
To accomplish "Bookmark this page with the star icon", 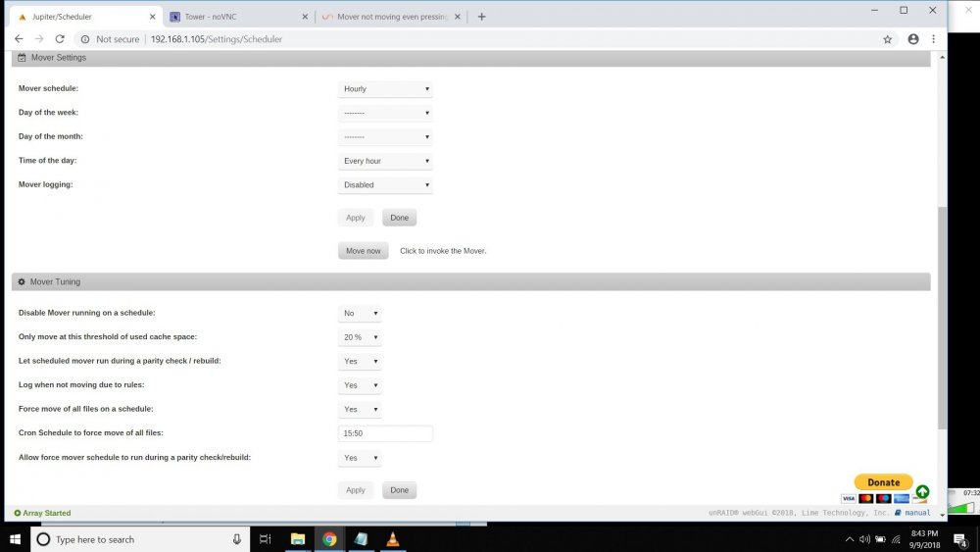I will (x=887, y=39).
